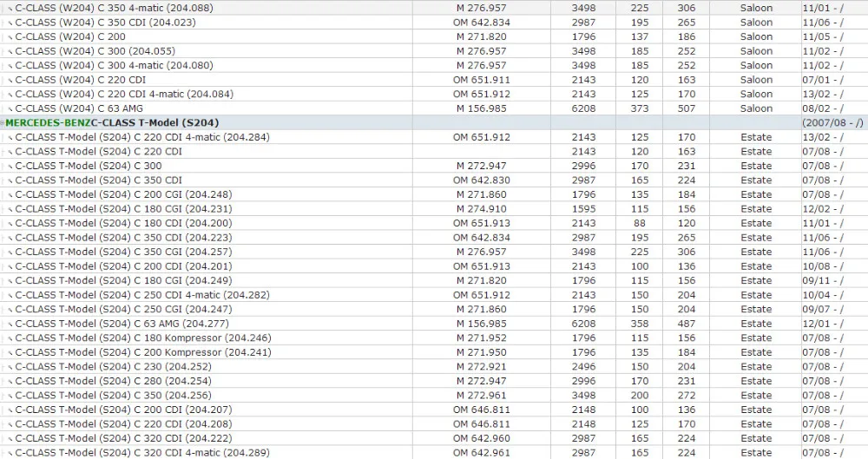Click the 11/05 - / date cell
This screenshot has height=459, width=868.
click(x=823, y=36)
